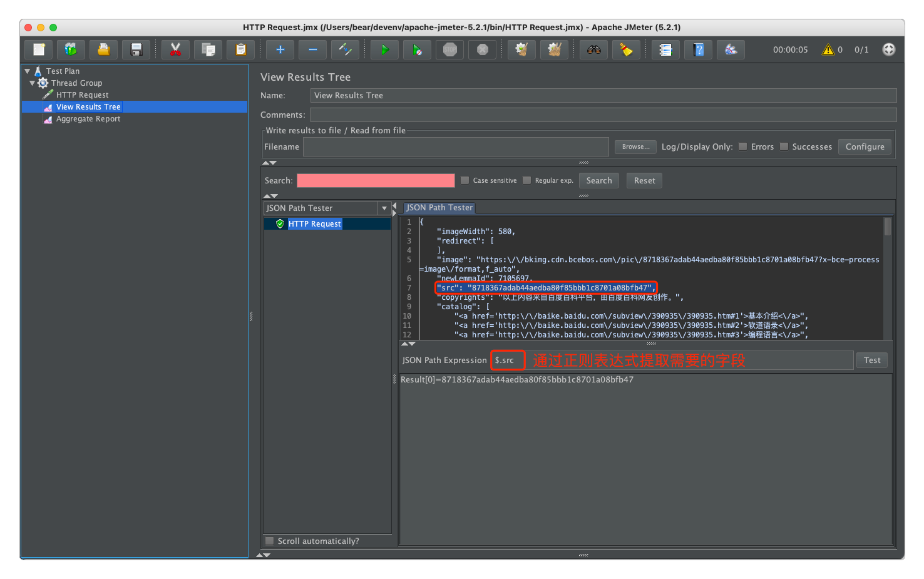Click the Toggle enable/disable toolbar icon

[x=346, y=49]
